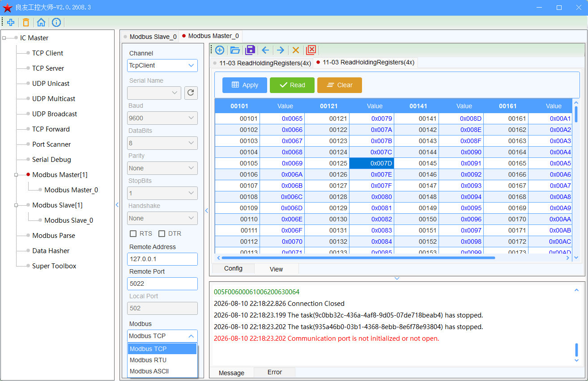Open Modbus Parse tree item
588x381 pixels.
(x=54, y=236)
